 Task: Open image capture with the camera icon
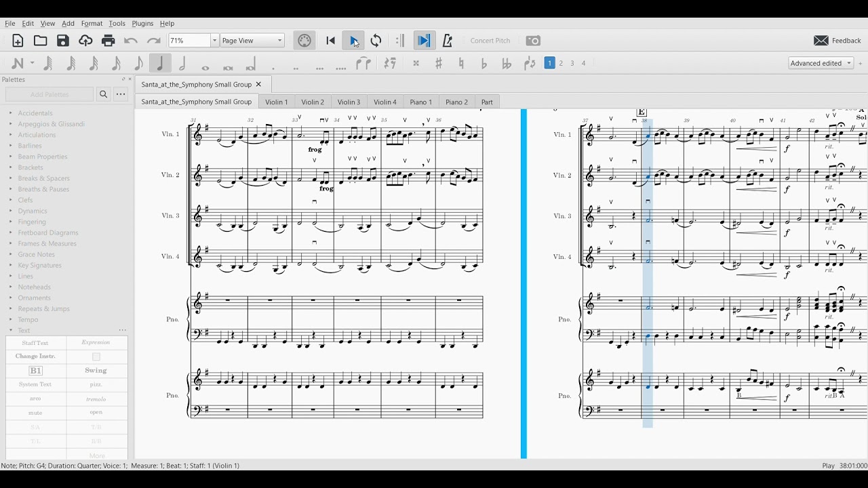tap(534, 41)
